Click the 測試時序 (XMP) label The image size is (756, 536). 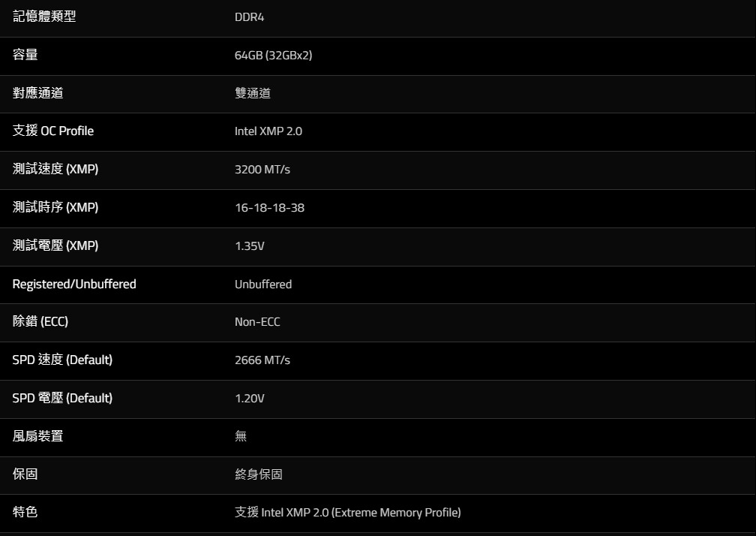[55, 207]
